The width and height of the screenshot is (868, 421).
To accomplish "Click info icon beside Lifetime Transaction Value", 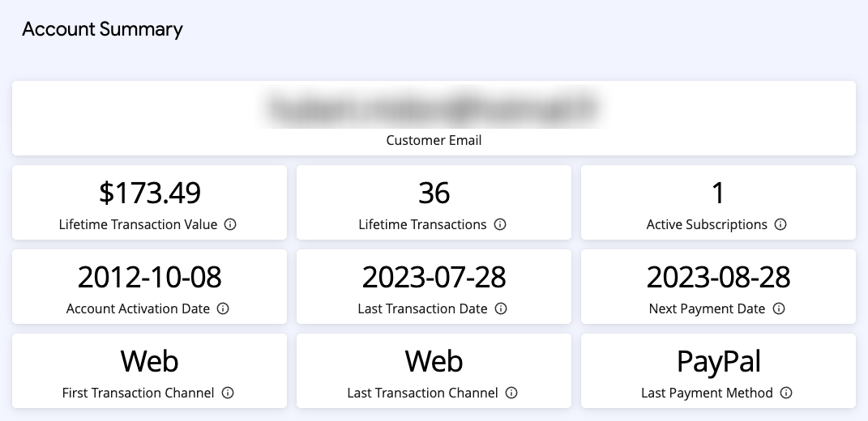I will click(x=230, y=224).
